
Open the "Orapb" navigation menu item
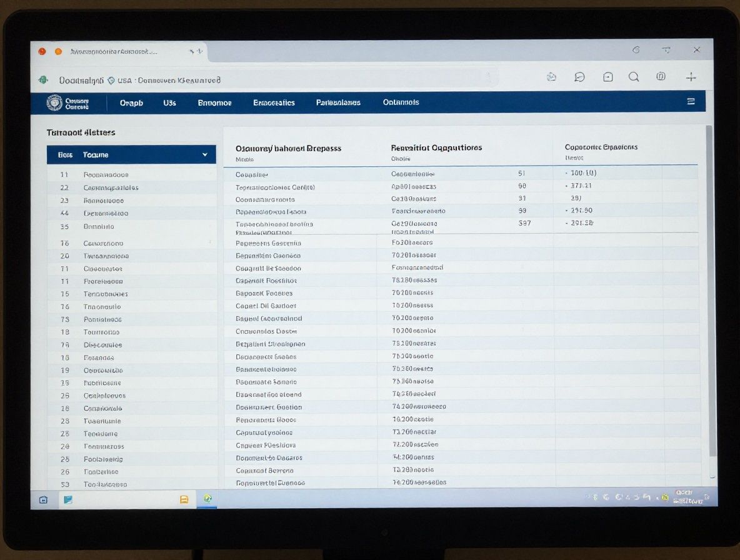131,102
